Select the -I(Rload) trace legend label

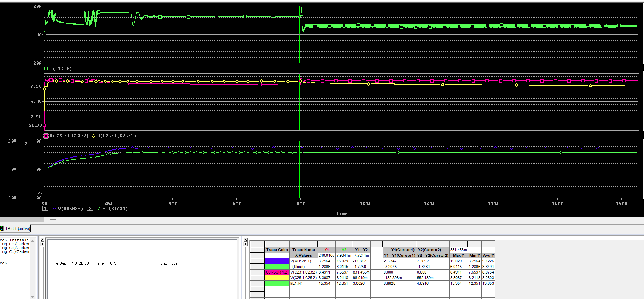[x=115, y=209]
